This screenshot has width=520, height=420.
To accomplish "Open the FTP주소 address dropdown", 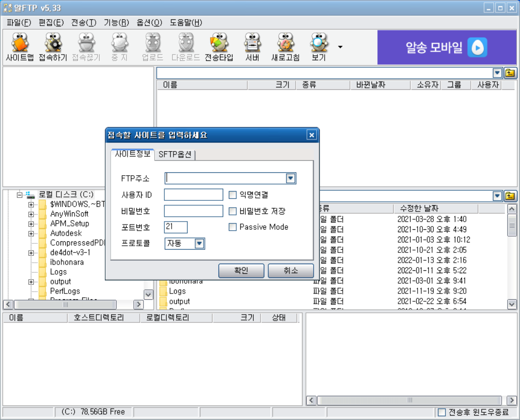I will click(290, 178).
